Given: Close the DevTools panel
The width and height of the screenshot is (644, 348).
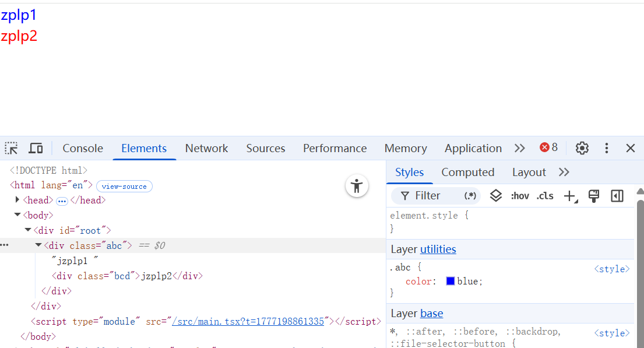Looking at the screenshot, I should tap(631, 148).
